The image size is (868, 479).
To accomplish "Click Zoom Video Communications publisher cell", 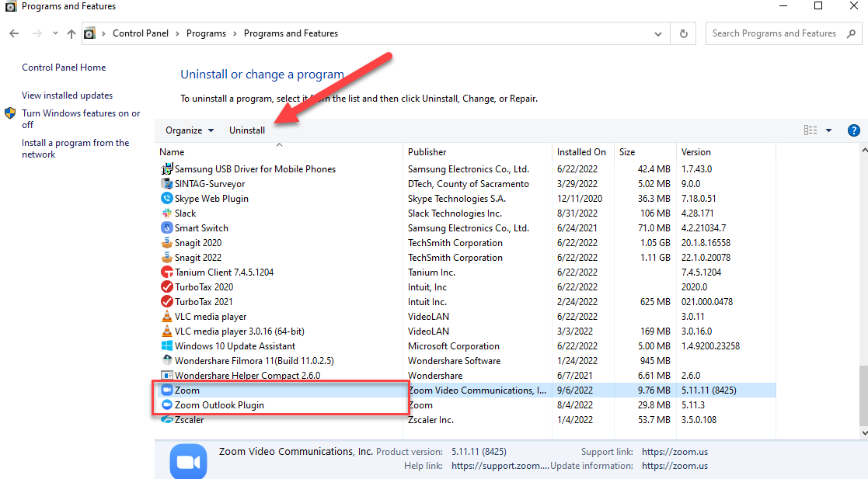I will point(477,390).
